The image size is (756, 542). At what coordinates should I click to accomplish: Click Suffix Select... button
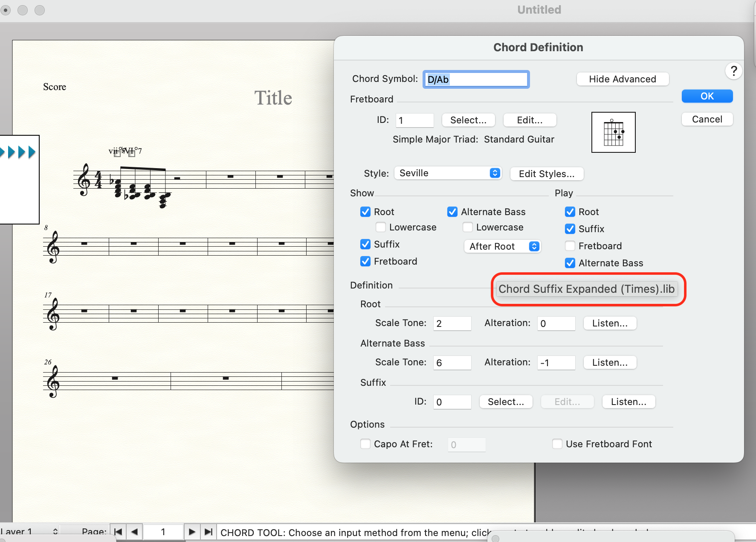click(x=506, y=402)
